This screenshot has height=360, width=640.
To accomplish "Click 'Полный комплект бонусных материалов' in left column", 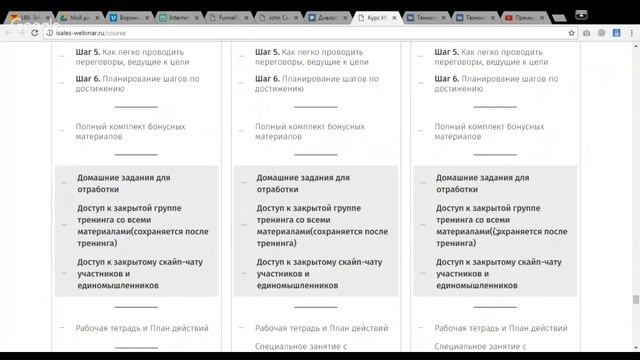I will point(130,131).
